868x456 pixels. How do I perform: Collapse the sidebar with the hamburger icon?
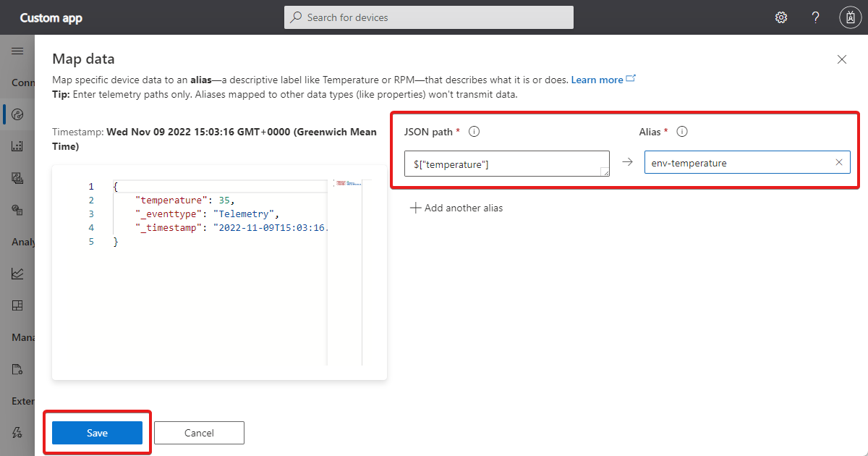point(18,51)
